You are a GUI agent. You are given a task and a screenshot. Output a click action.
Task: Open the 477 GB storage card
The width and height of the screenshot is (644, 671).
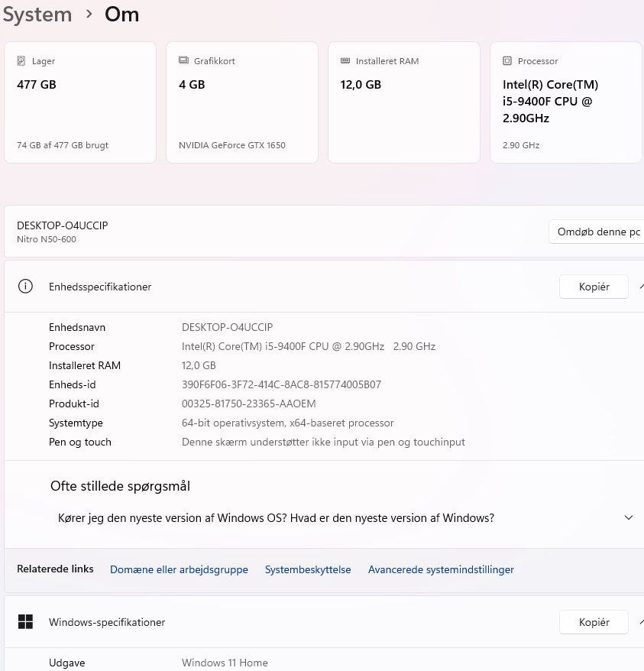(80, 102)
